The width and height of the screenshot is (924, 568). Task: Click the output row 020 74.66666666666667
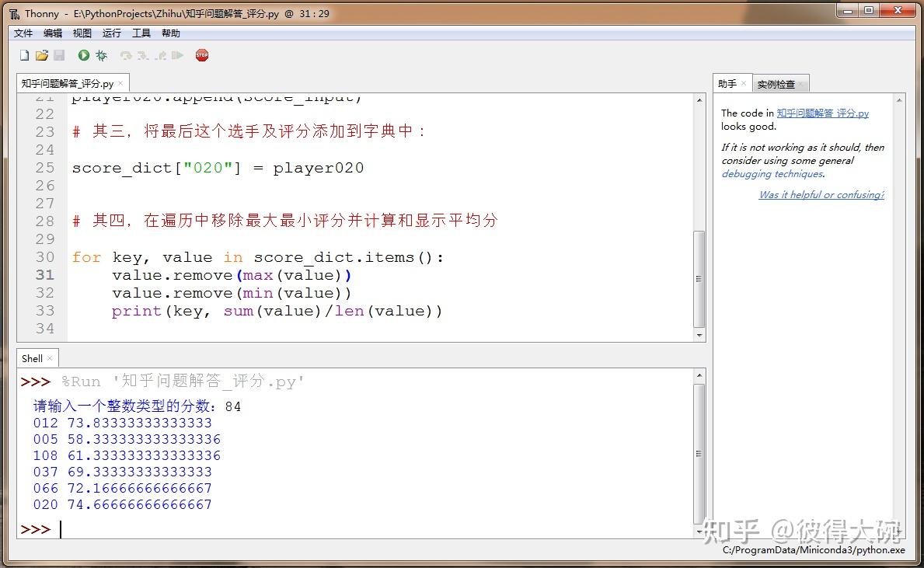pyautogui.click(x=123, y=505)
